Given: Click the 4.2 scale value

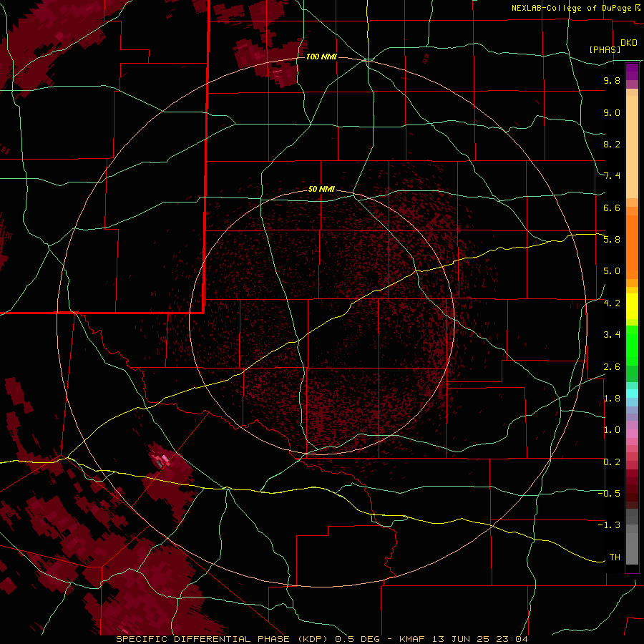Looking at the screenshot, I should click(x=612, y=303).
